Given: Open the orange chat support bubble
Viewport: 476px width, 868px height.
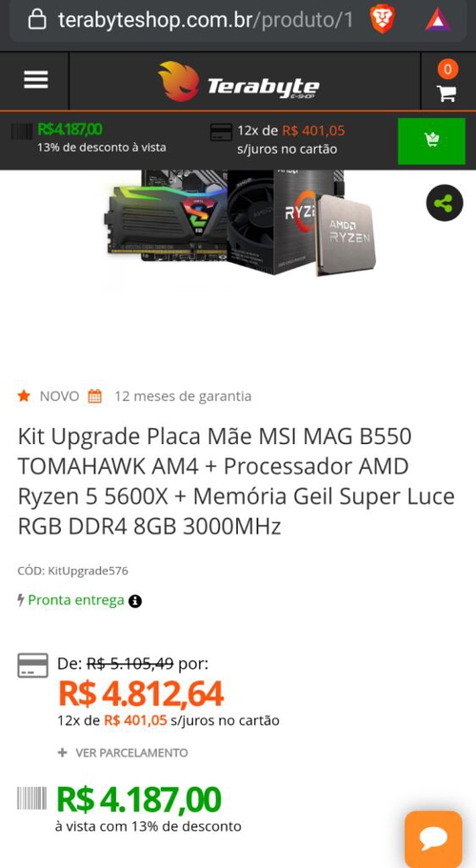Looking at the screenshot, I should [433, 839].
